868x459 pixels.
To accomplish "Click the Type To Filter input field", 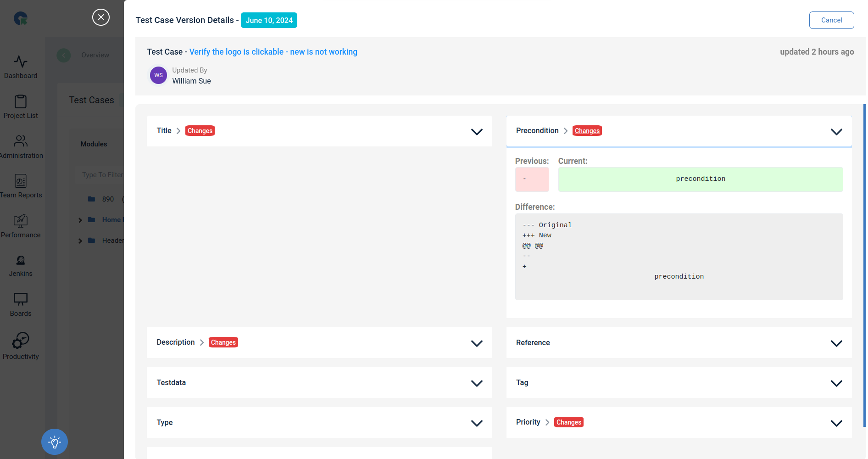I will tap(100, 175).
